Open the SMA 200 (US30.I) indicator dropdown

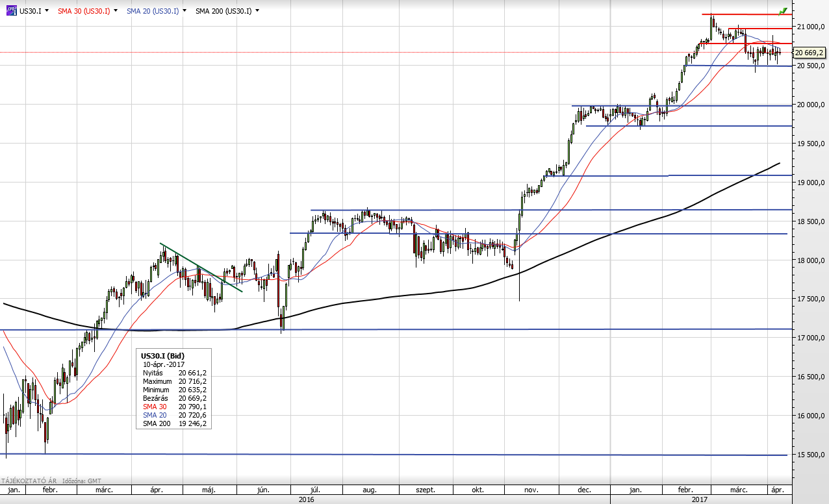(258, 11)
